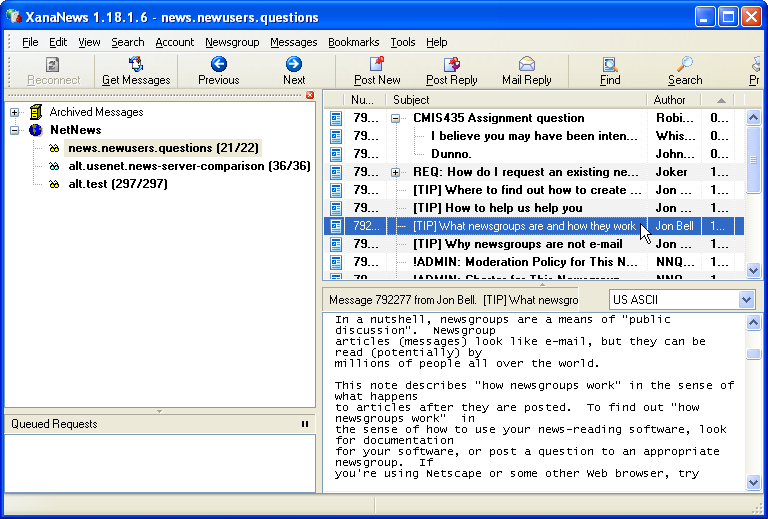Select alt.test newsgroup in the tree
Viewport: 768px width, 519px height.
[117, 184]
